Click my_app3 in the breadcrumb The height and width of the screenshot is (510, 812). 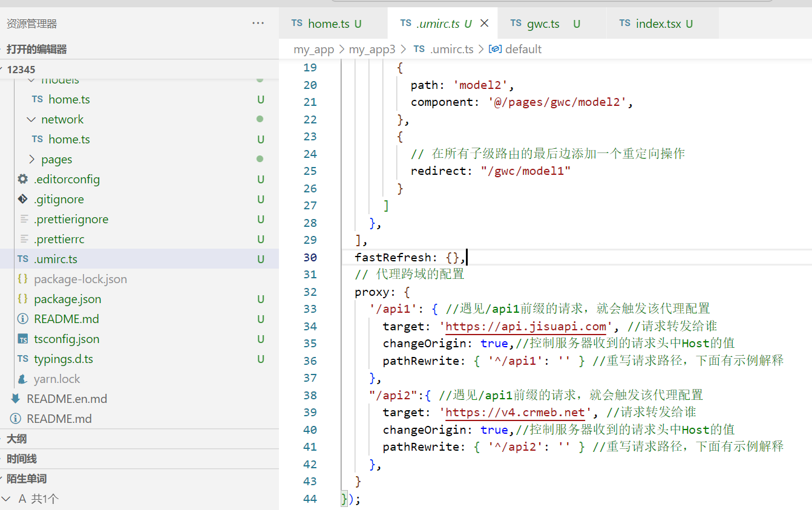pos(372,49)
